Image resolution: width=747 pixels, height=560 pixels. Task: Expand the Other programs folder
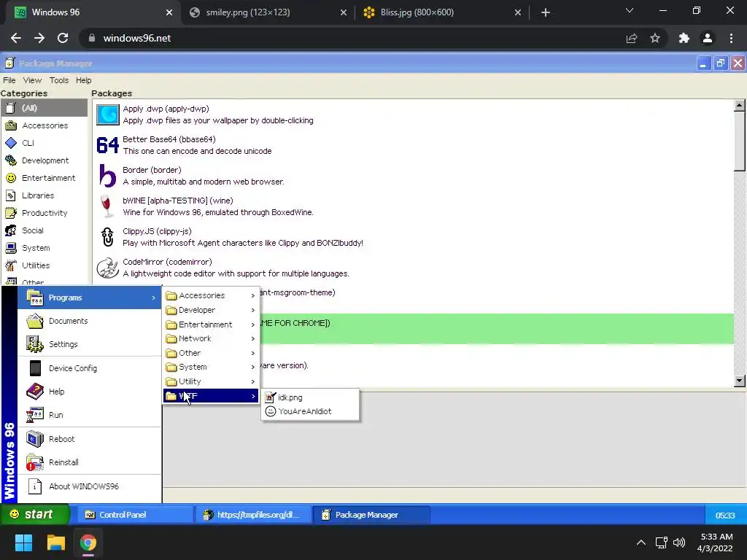pyautogui.click(x=211, y=354)
